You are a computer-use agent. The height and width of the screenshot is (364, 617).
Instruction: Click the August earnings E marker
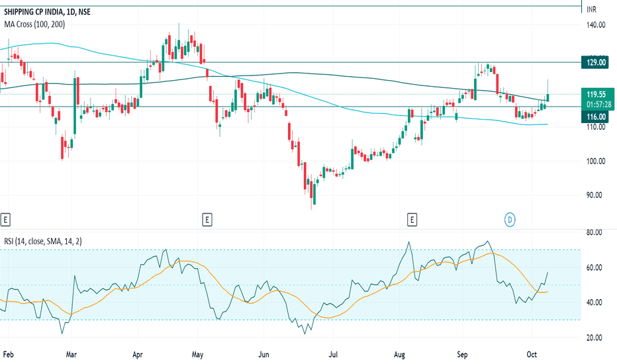412,220
